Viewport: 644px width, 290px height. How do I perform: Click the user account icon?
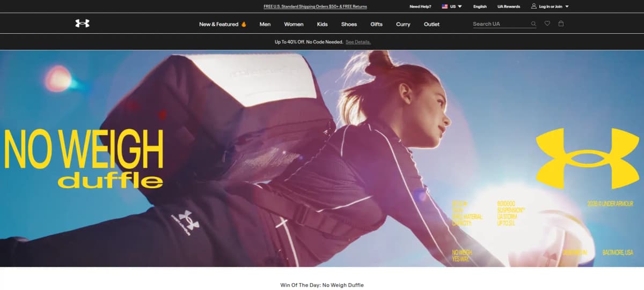coord(534,6)
